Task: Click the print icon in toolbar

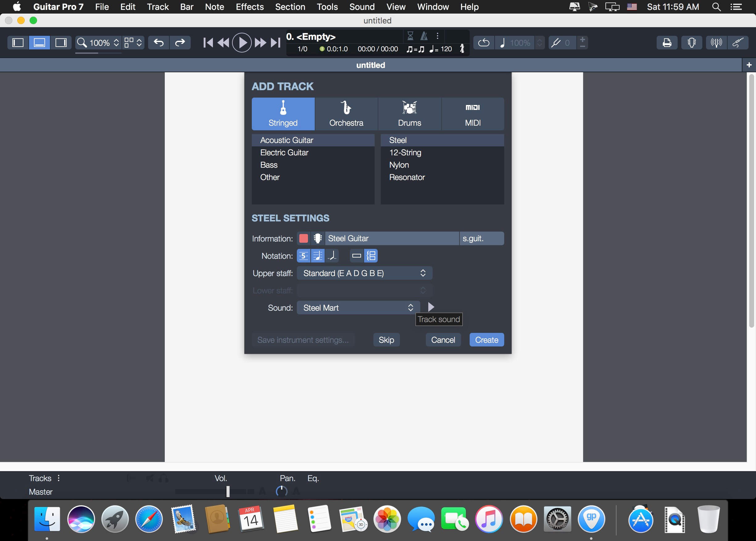Action: pos(667,43)
